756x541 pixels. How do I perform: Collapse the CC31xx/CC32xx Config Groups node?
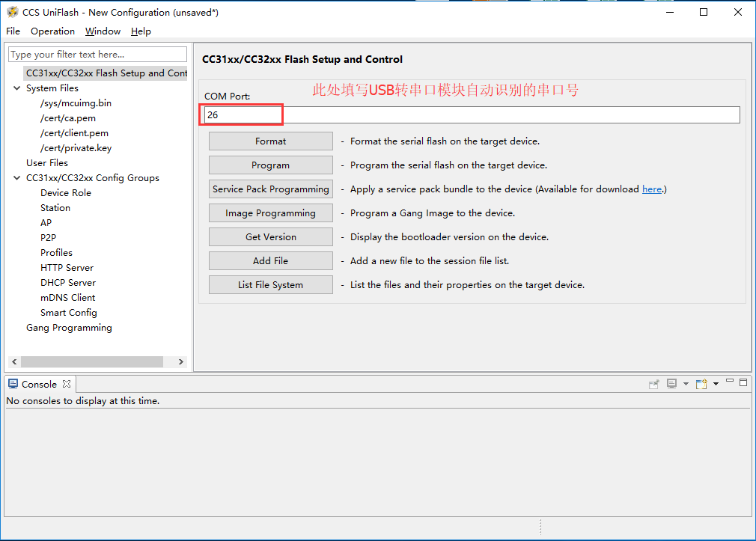click(x=17, y=178)
